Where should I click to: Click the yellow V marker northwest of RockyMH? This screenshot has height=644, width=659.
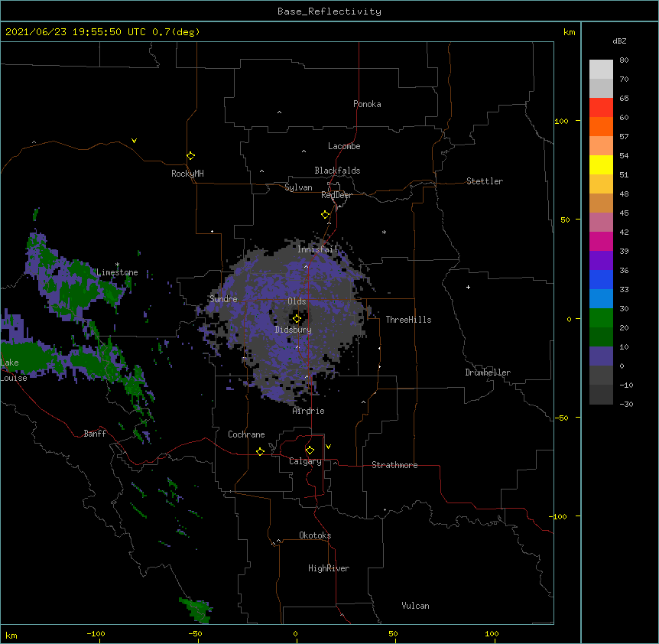click(x=134, y=141)
